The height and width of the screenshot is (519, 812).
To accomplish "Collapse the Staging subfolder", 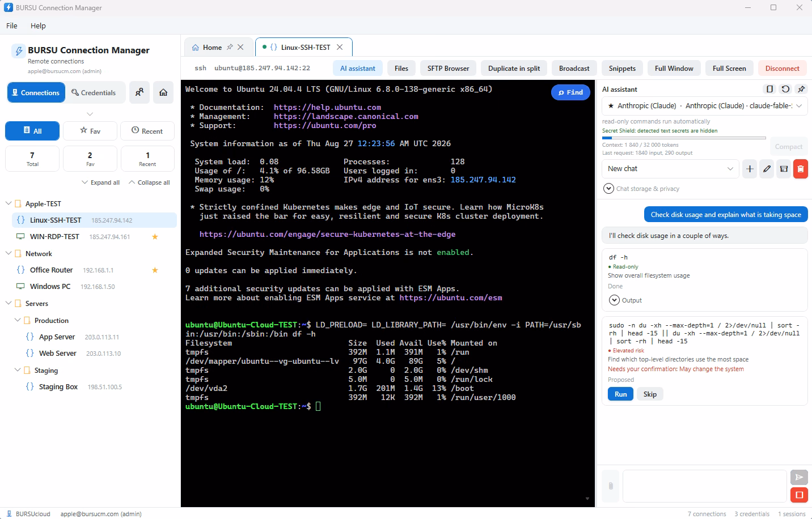I will [x=18, y=370].
